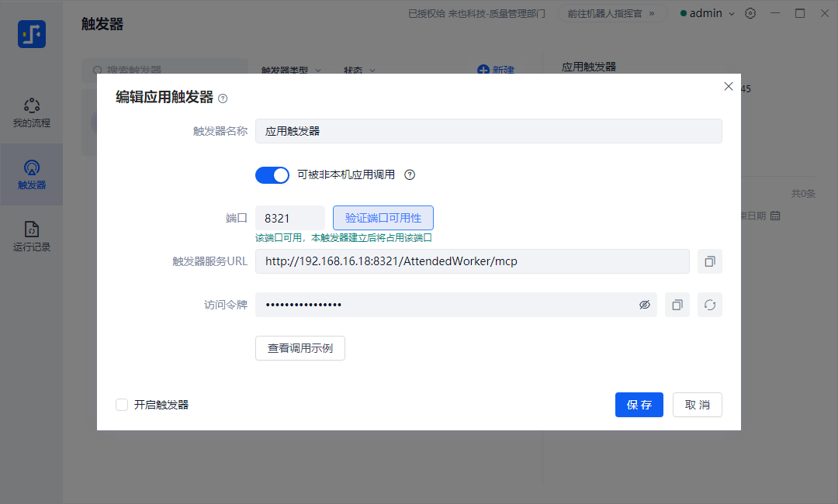This screenshot has height=504, width=838.
Task: Click the question mark next to 可被非本机应用调用
Action: click(409, 174)
